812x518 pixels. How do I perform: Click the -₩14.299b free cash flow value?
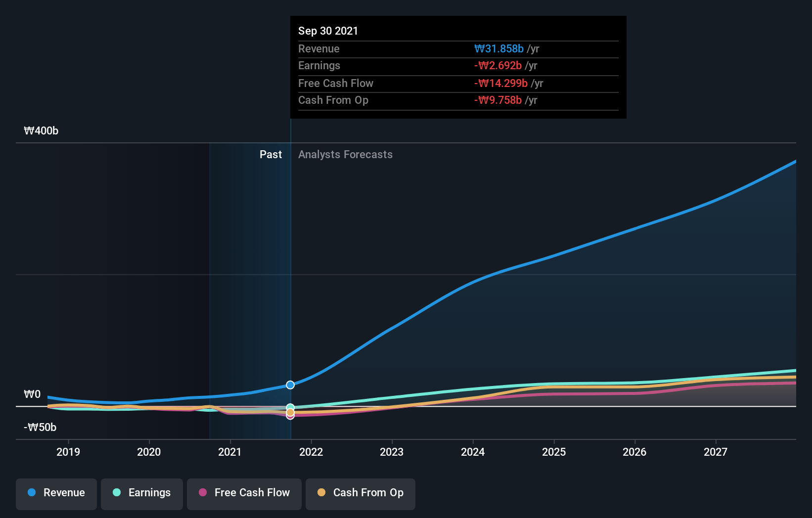pyautogui.click(x=501, y=83)
